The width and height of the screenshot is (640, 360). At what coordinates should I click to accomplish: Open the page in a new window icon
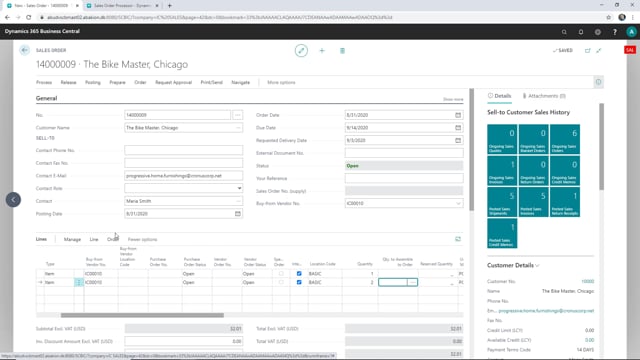tap(587, 51)
